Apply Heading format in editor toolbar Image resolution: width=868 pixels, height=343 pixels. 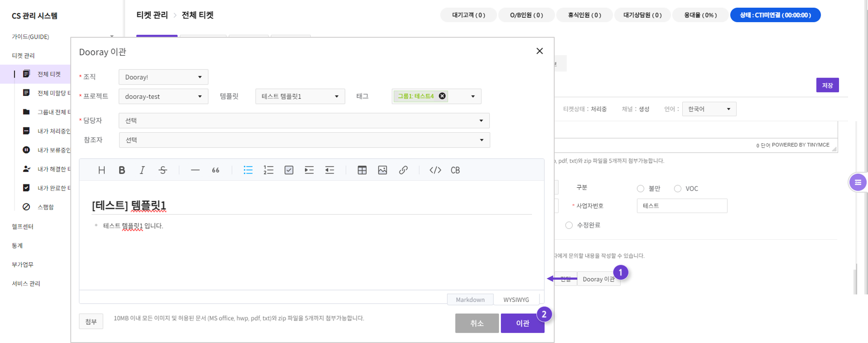point(102,170)
